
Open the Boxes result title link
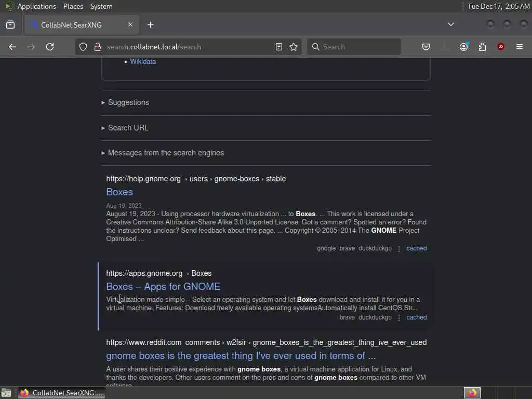(119, 192)
